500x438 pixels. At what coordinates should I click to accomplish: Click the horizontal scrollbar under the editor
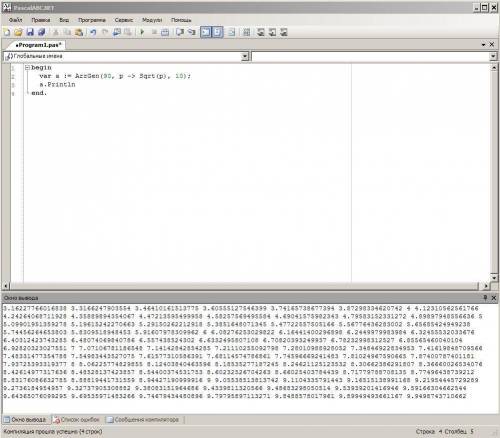(246, 286)
